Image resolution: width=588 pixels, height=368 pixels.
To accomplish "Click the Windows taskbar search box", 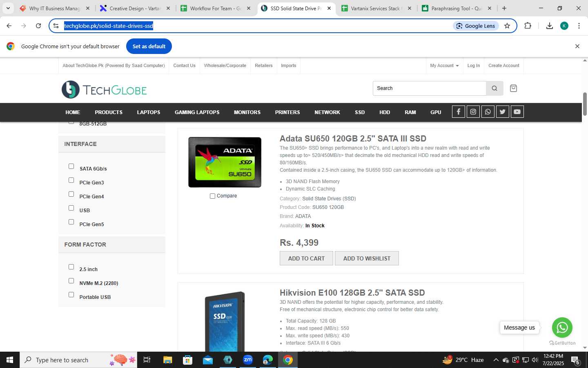I will 78,360.
